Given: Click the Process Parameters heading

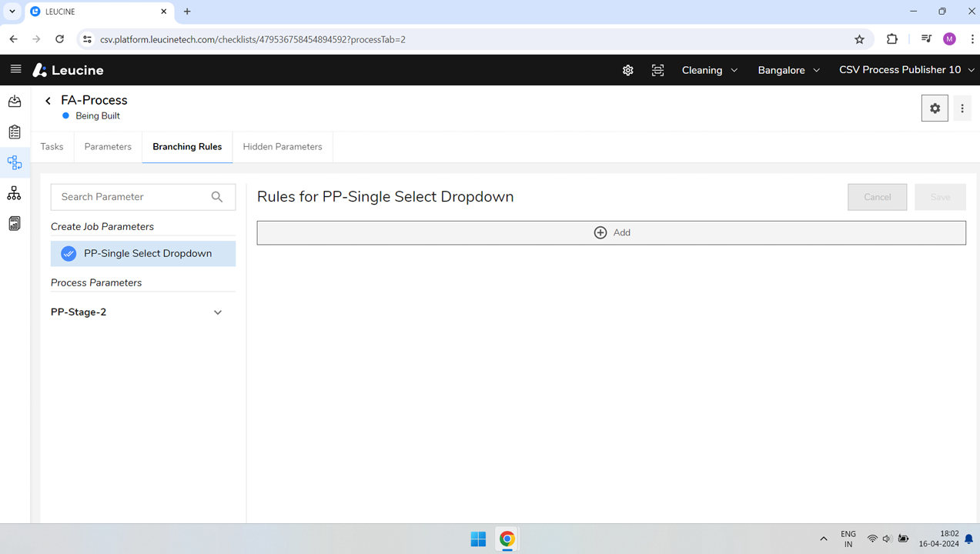Looking at the screenshot, I should (96, 283).
